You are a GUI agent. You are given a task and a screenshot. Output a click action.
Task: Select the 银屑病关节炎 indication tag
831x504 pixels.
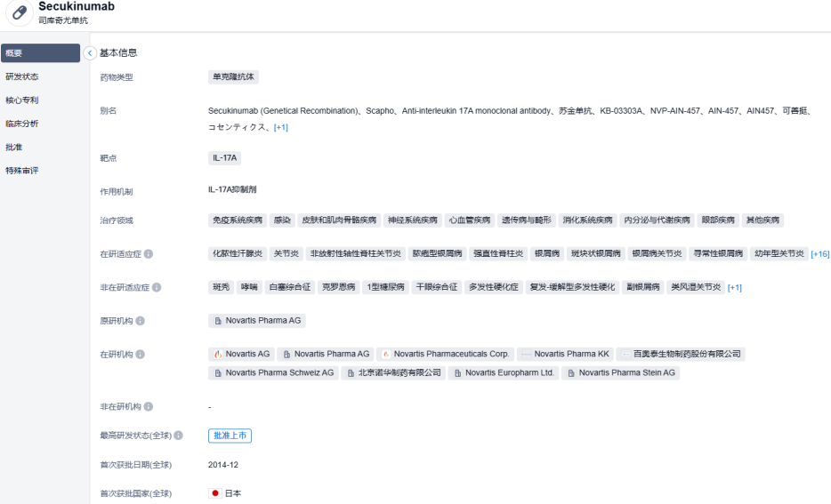pos(658,253)
